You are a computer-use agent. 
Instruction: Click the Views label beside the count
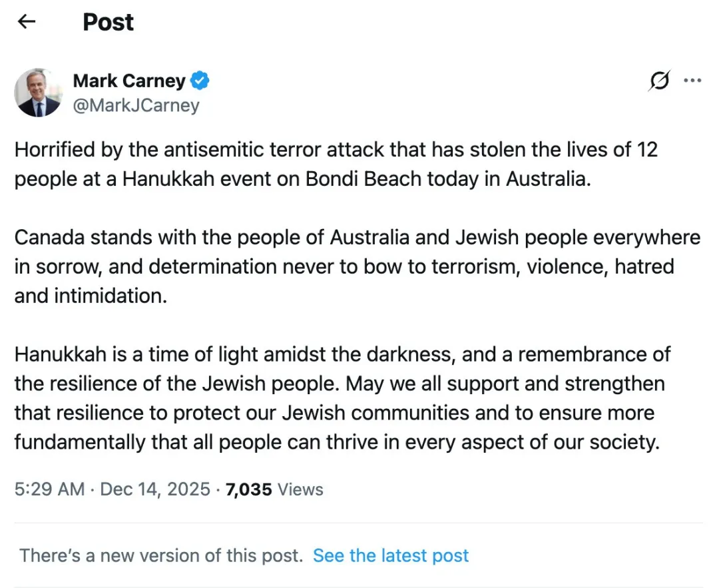pyautogui.click(x=300, y=489)
